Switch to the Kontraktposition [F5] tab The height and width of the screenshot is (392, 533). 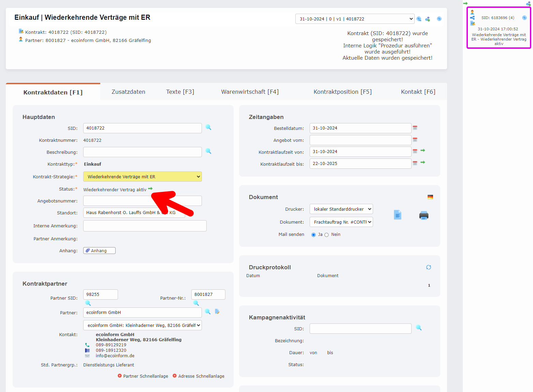pos(342,92)
